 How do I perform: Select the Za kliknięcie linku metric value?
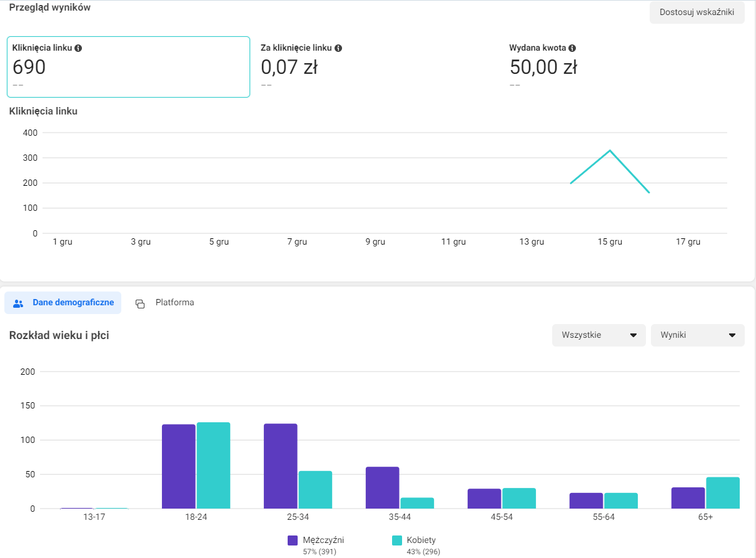[x=289, y=67]
